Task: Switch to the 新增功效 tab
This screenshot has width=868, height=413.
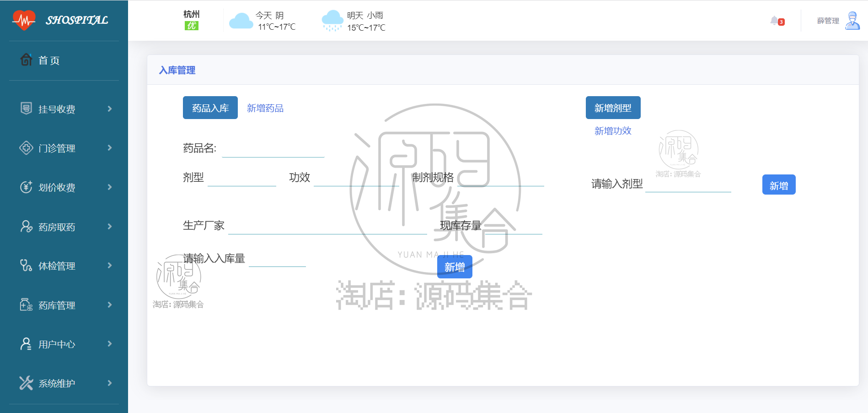Action: [613, 131]
